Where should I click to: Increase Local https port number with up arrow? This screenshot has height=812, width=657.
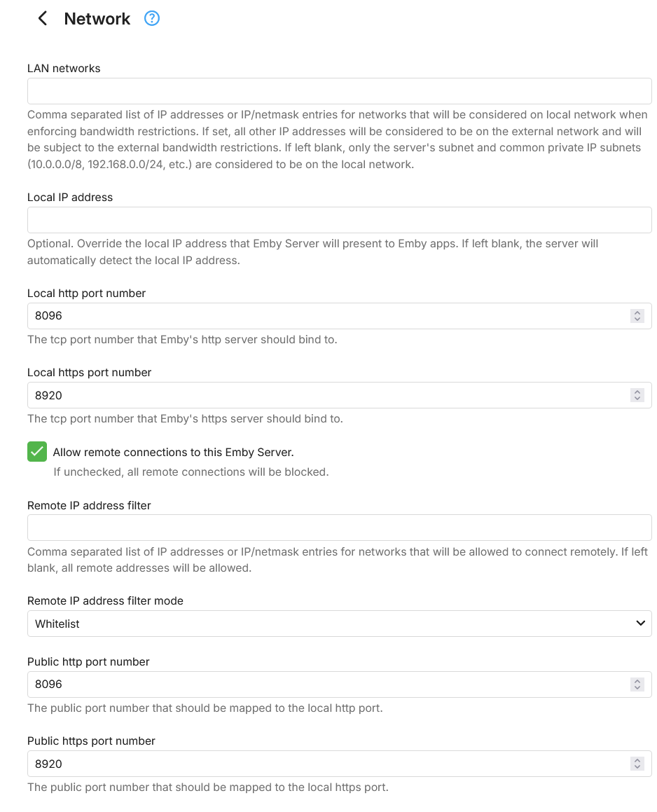coord(637,392)
